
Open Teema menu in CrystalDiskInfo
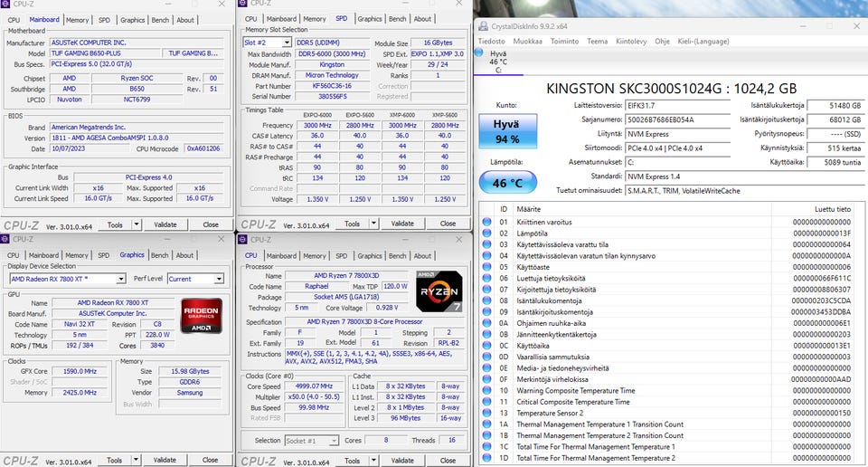tap(598, 42)
